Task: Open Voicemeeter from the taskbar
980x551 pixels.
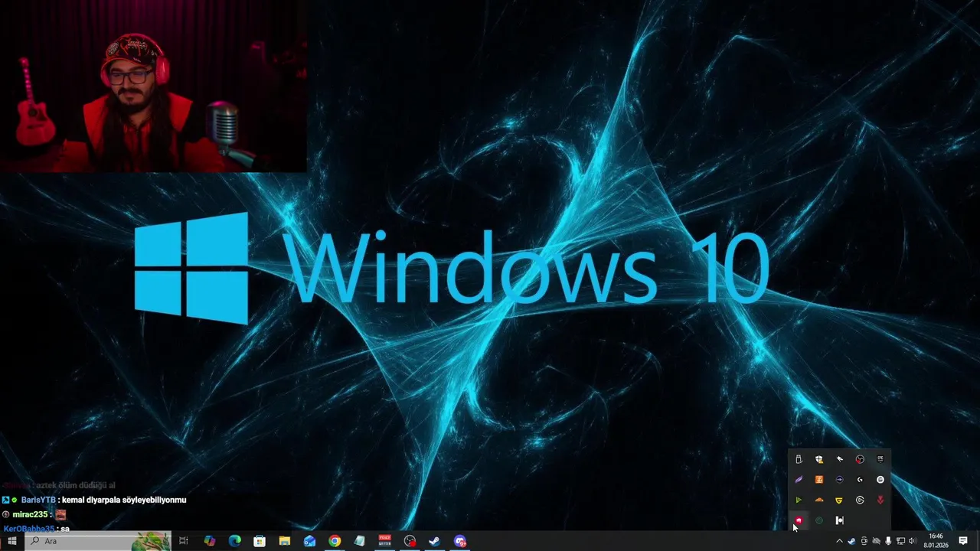Action: [384, 541]
